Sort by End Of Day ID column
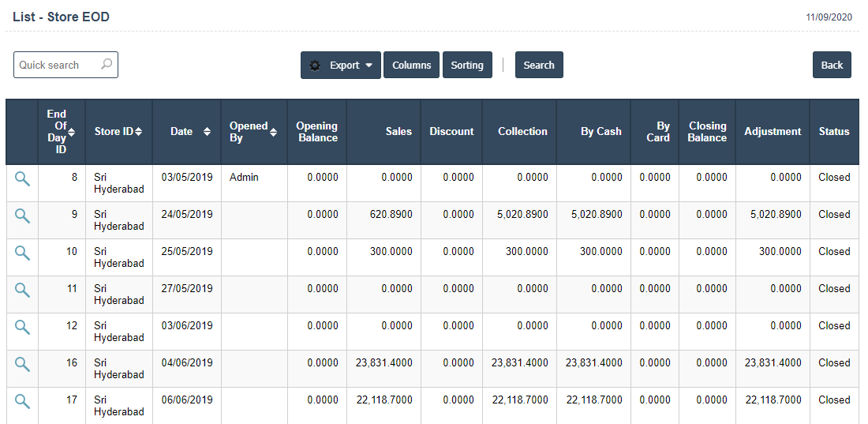Image resolution: width=868 pixels, height=424 pixels. click(x=72, y=132)
